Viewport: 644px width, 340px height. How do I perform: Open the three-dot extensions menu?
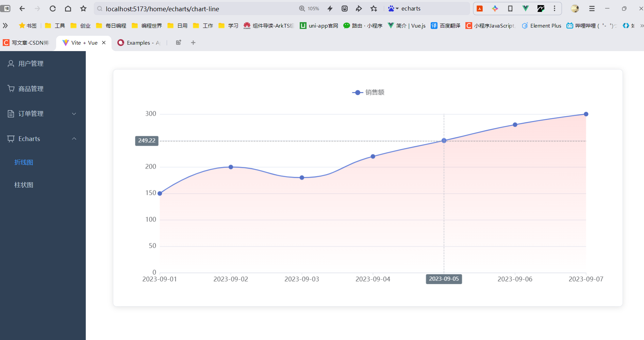point(555,9)
